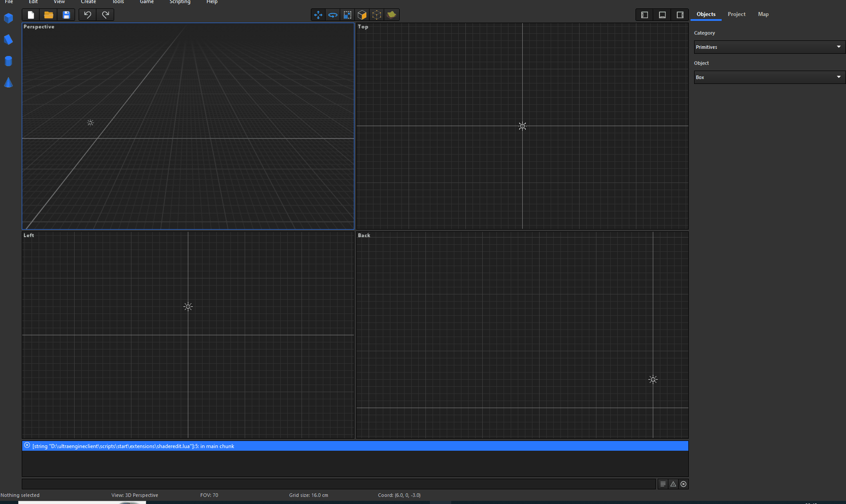Click the save file icon
846x504 pixels.
(x=66, y=15)
